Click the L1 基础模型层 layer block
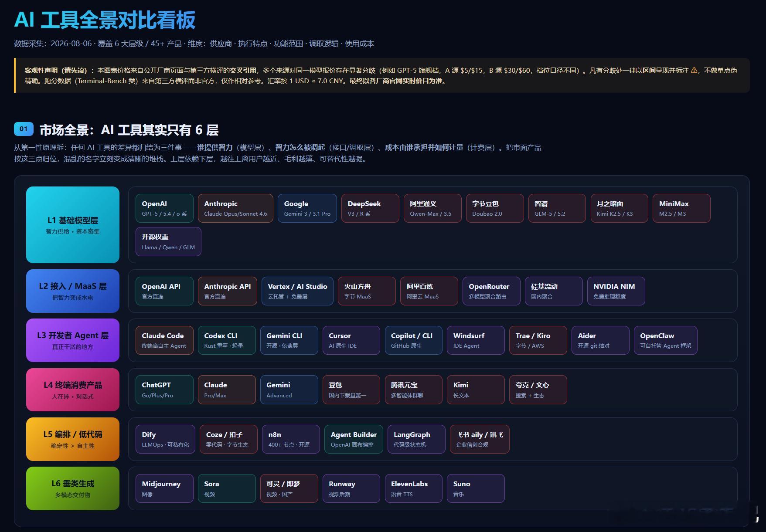 tap(73, 225)
